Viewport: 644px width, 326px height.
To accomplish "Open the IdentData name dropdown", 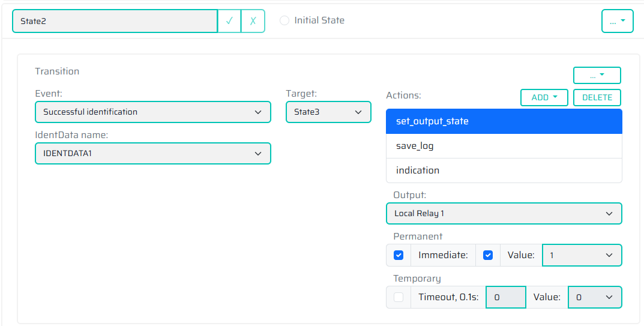I will [x=153, y=153].
